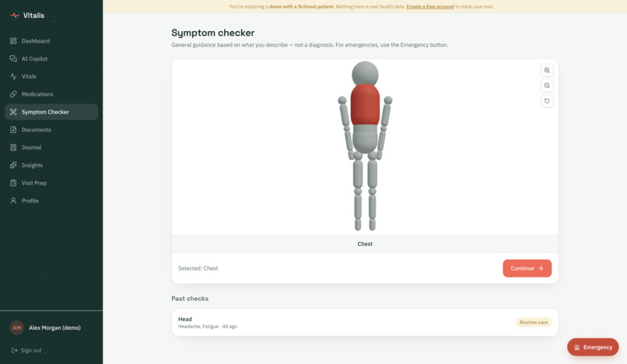The width and height of the screenshot is (627, 364).
Task: Click the Alex Morgan (demo) name
Action: click(x=54, y=327)
